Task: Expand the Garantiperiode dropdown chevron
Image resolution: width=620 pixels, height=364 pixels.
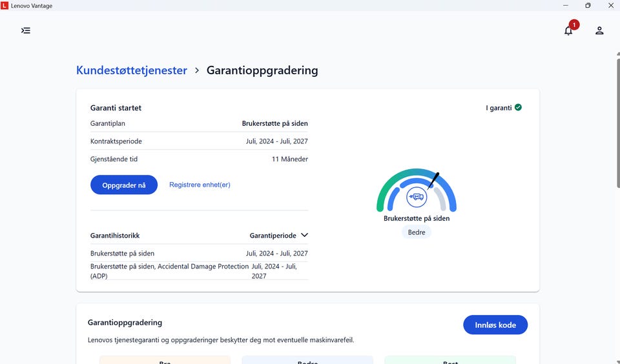Action: pyautogui.click(x=304, y=235)
